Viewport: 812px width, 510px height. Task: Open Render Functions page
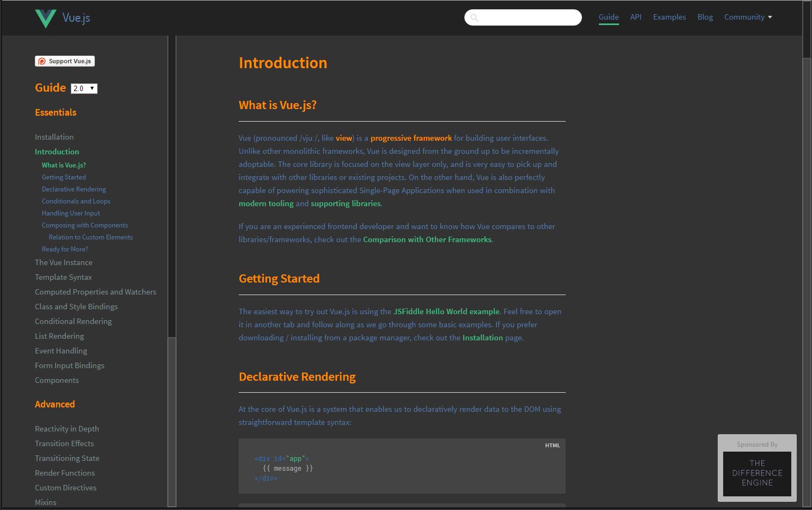point(65,473)
